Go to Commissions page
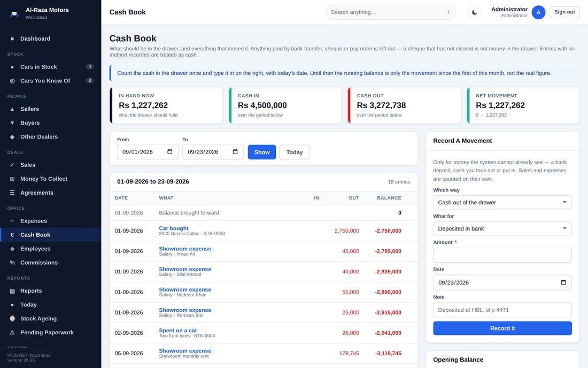This screenshot has height=368, width=588. point(51,262)
